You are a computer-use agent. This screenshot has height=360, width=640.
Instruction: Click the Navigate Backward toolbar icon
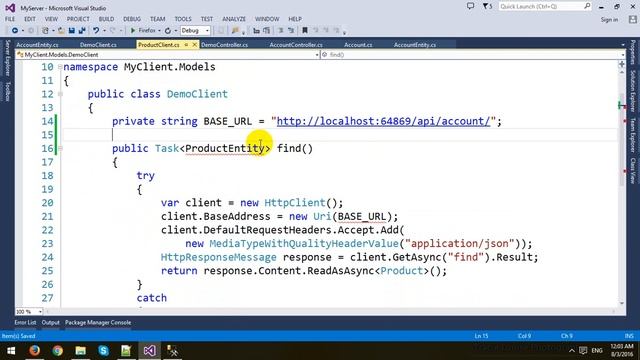(15, 31)
